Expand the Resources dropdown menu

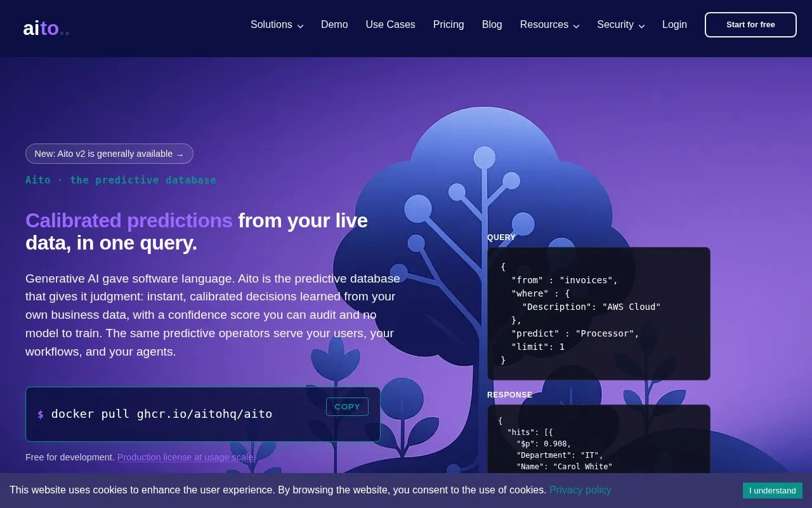[x=550, y=25]
